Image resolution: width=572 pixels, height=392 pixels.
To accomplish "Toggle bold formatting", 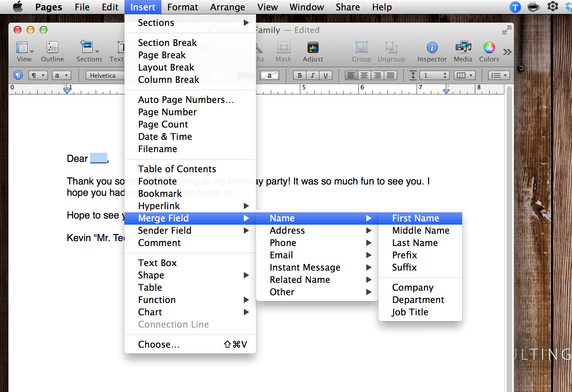I will click(x=300, y=75).
